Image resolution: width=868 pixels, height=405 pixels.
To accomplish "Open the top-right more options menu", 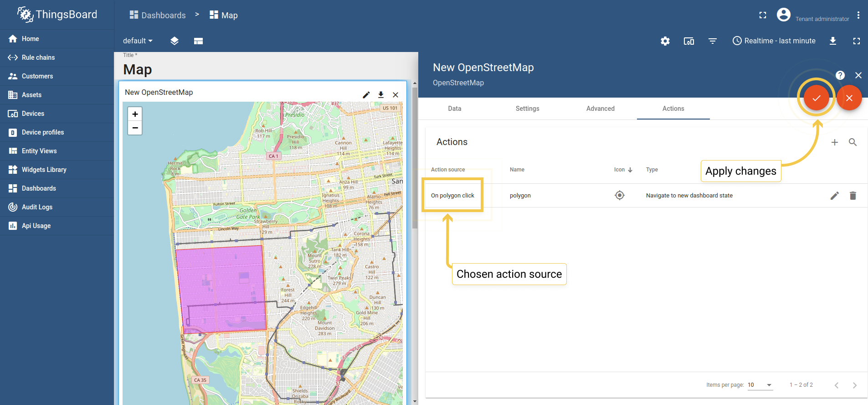I will pyautogui.click(x=858, y=15).
